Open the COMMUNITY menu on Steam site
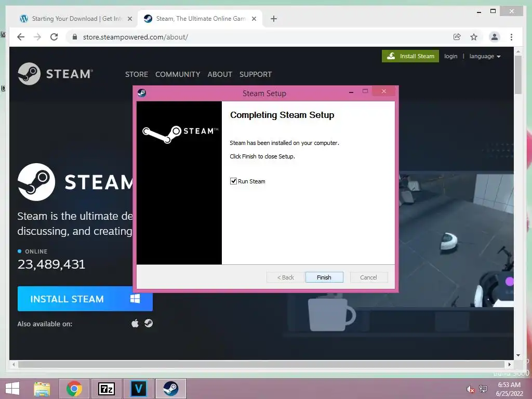532x399 pixels. coord(178,74)
